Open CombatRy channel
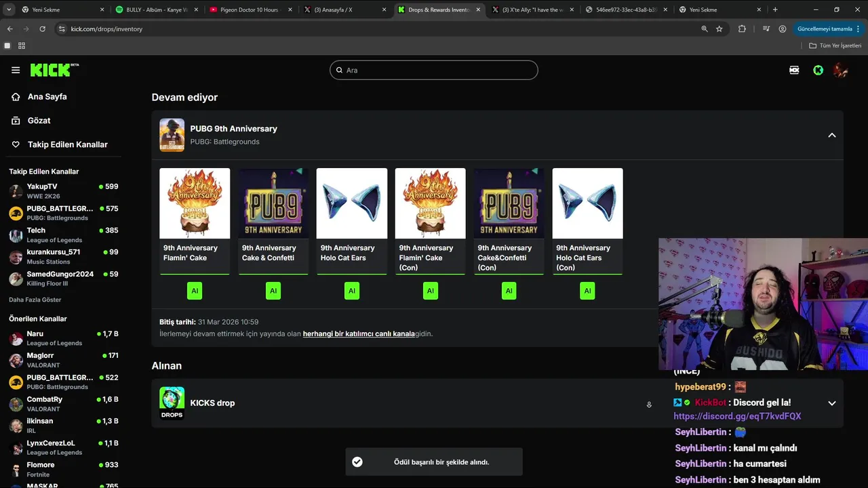Viewport: 868px width, 488px height. click(63, 404)
